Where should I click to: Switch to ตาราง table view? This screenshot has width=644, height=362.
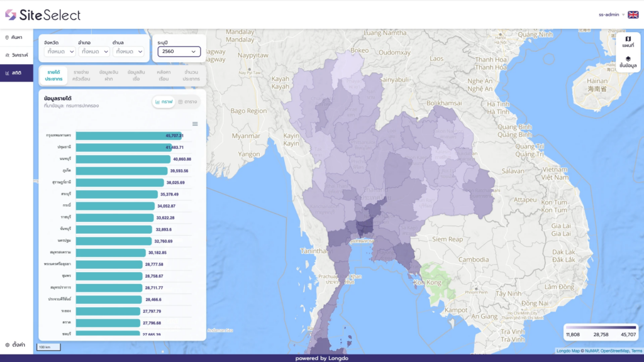[188, 102]
